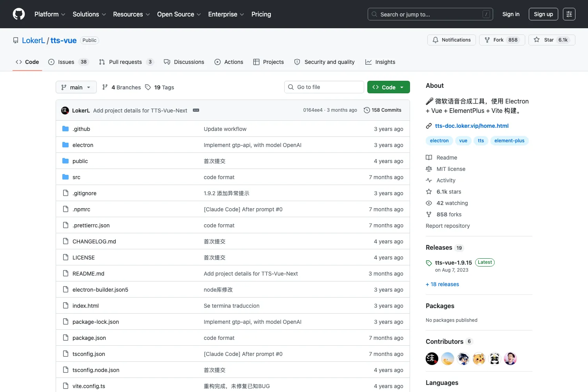Open the Discussions tab
This screenshot has width=588, height=392.
[184, 62]
